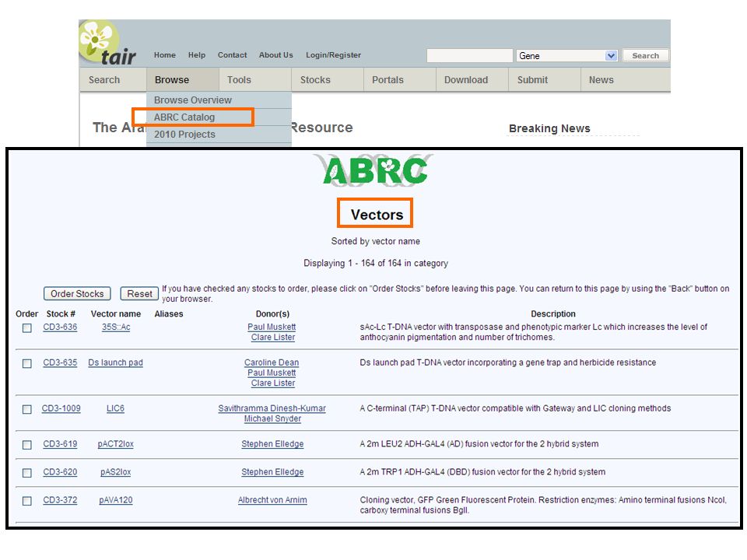Click the Stock # column header
The image size is (747, 560).
pos(61,313)
